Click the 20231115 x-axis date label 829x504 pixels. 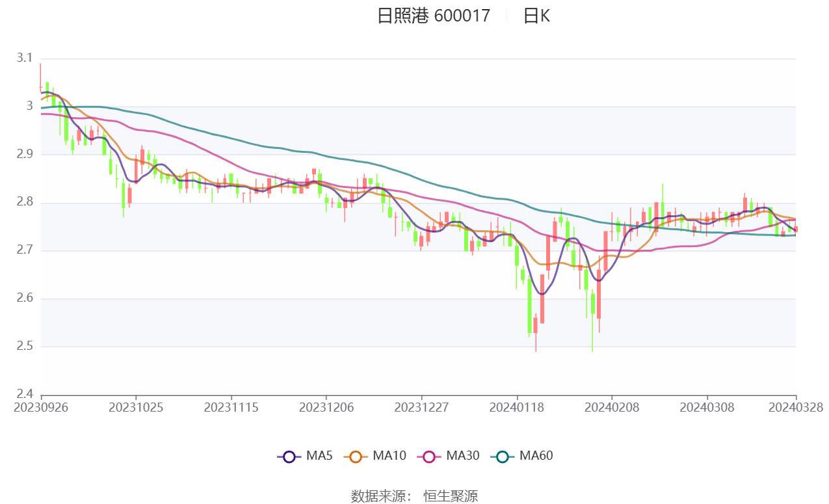tap(231, 407)
